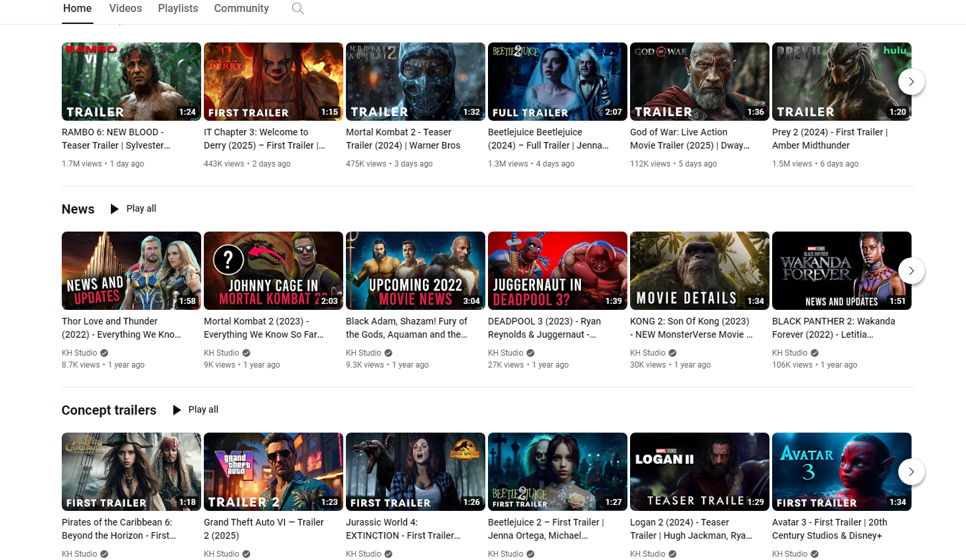This screenshot has width=966, height=560.
Task: Switch to the Videos tab
Action: click(125, 9)
